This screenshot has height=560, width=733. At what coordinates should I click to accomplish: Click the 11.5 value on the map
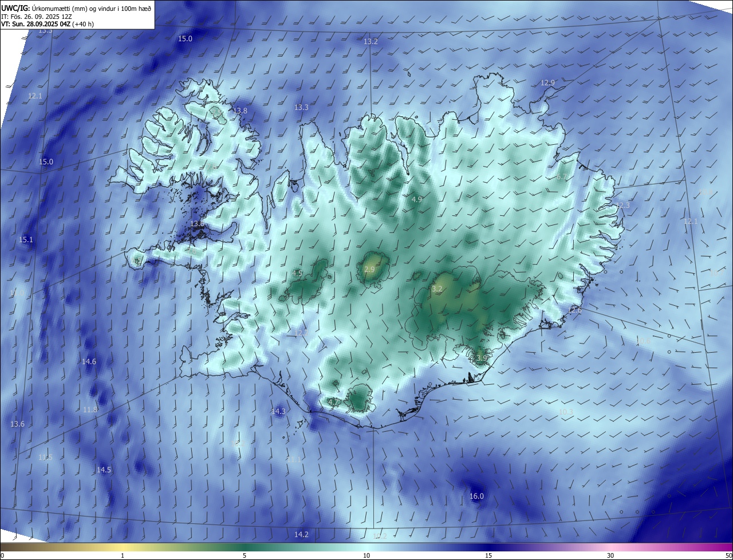(45, 457)
